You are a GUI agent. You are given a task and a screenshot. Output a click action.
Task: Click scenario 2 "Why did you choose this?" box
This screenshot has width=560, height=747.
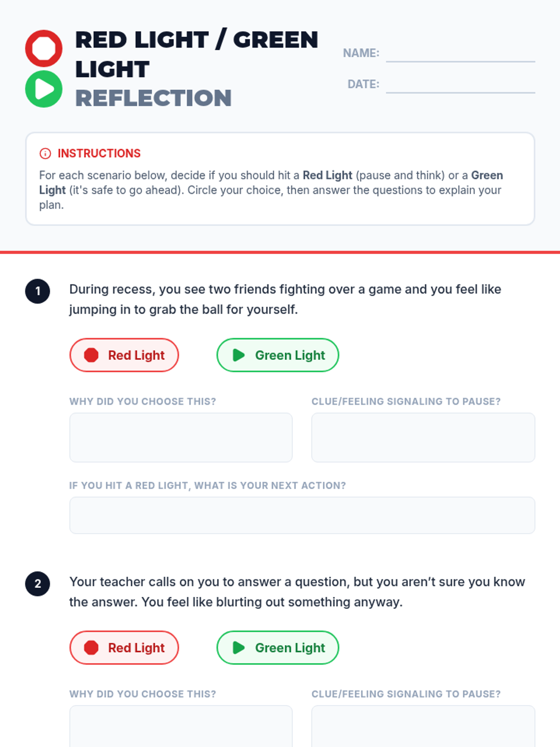[181, 726]
